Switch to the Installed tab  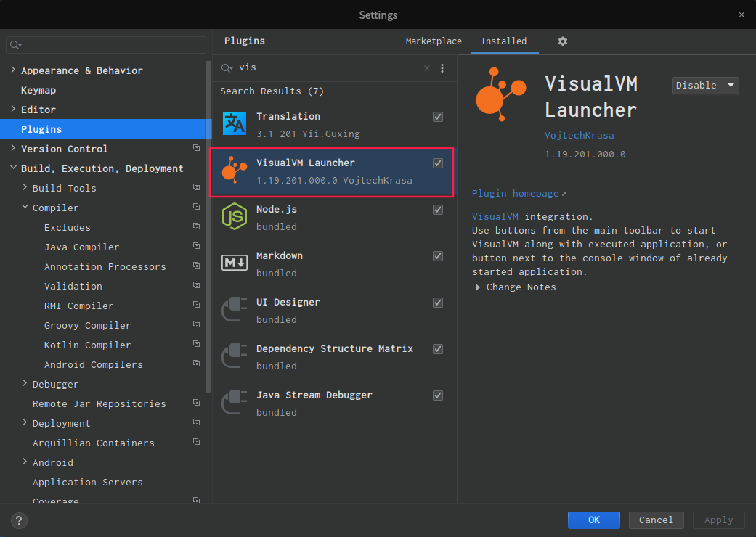(x=504, y=41)
